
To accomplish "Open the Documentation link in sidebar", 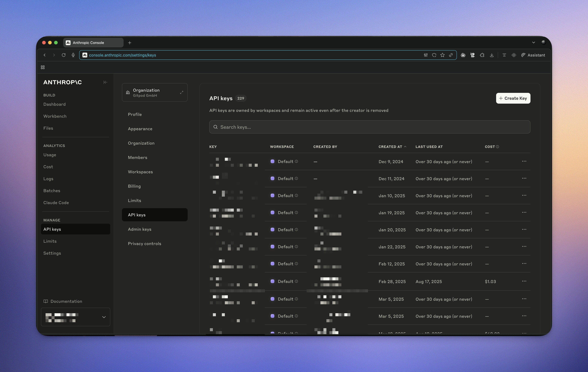I will click(x=66, y=301).
